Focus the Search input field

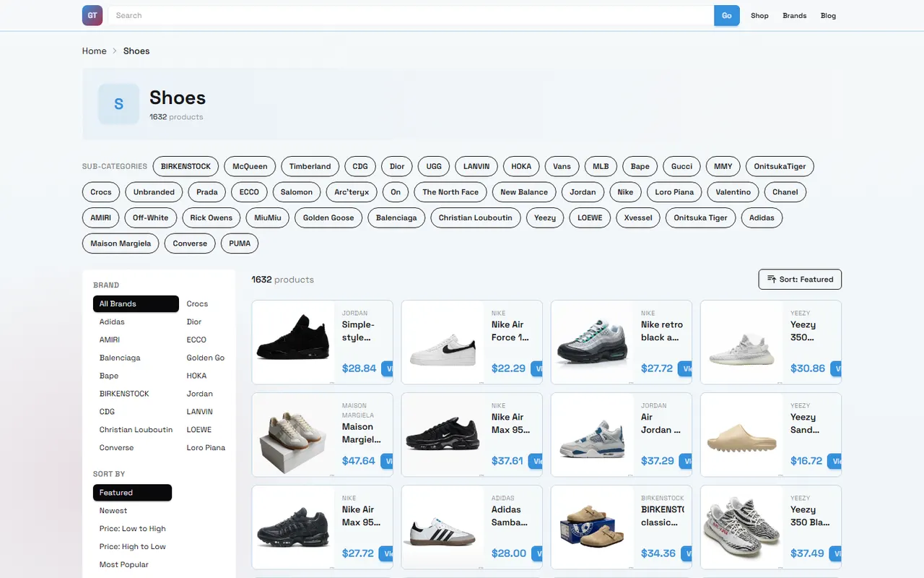[x=411, y=15]
